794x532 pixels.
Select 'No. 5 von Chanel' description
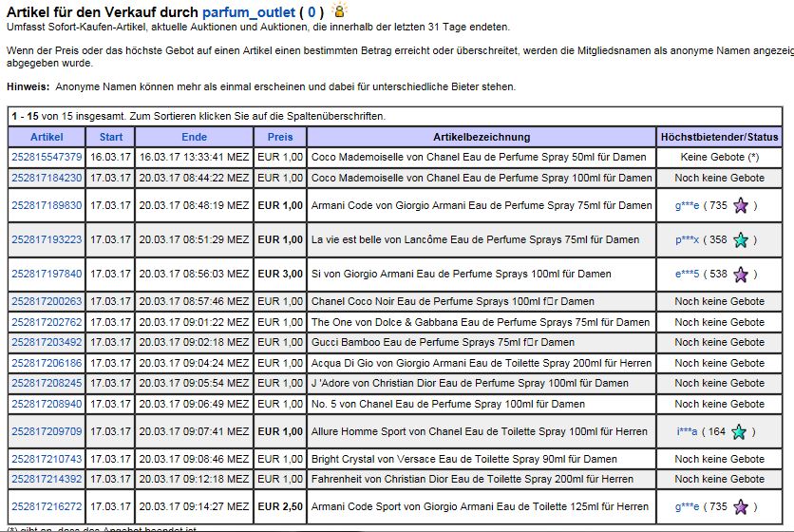point(447,405)
